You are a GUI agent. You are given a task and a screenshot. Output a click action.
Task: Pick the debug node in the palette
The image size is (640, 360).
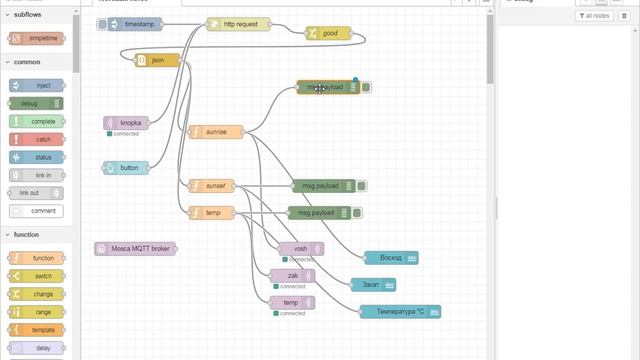coord(36,104)
